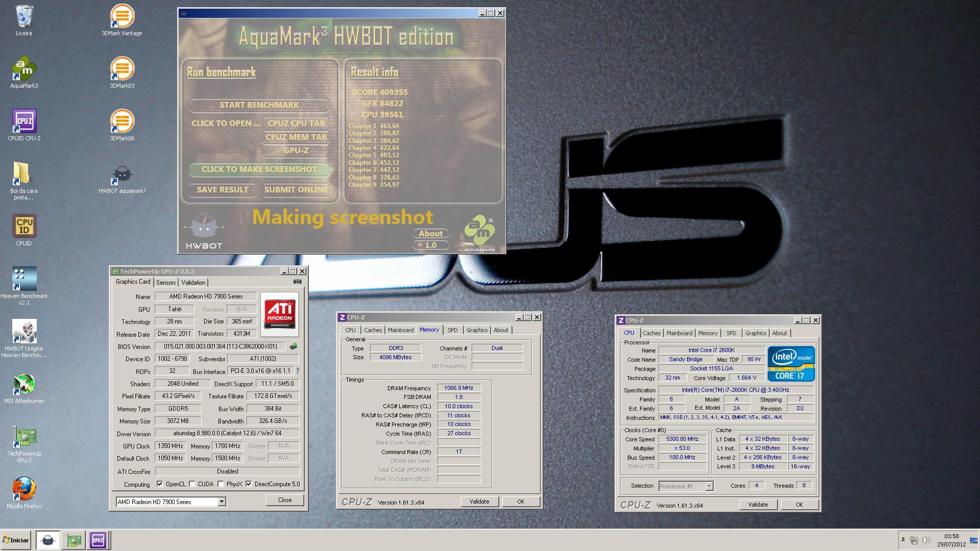The width and height of the screenshot is (980, 551).
Task: Open About tab in CPU-Z memory window
Action: 501,330
